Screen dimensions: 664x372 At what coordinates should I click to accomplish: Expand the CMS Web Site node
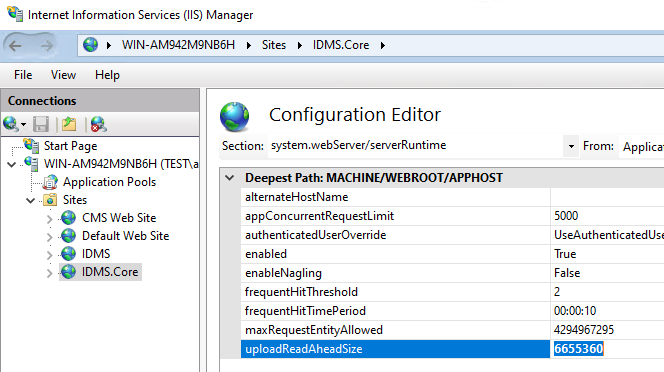click(50, 219)
